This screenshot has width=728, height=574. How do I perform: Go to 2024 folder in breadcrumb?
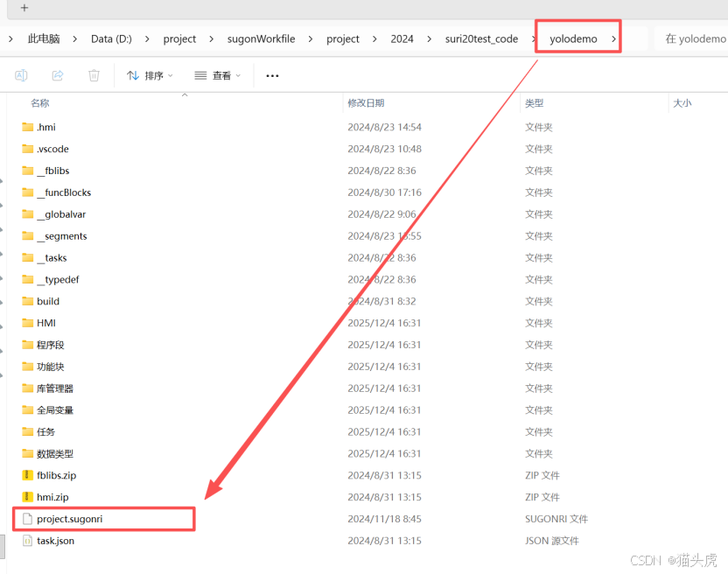point(402,39)
